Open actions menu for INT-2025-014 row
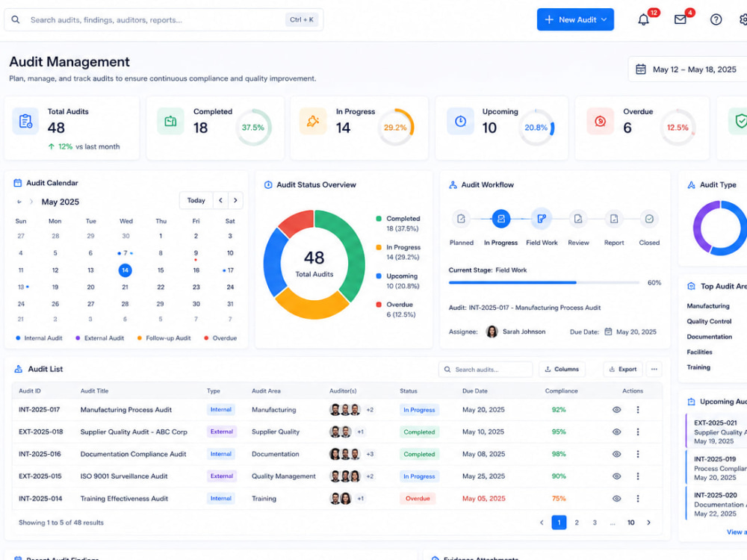The width and height of the screenshot is (747, 560). (x=637, y=499)
